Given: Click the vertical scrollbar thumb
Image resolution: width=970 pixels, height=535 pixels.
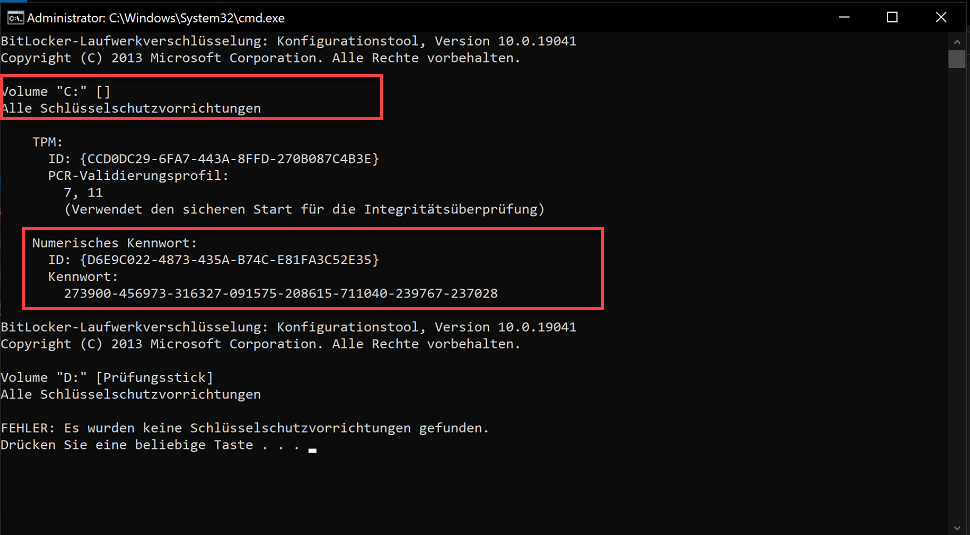Looking at the screenshot, I should pos(957,58).
